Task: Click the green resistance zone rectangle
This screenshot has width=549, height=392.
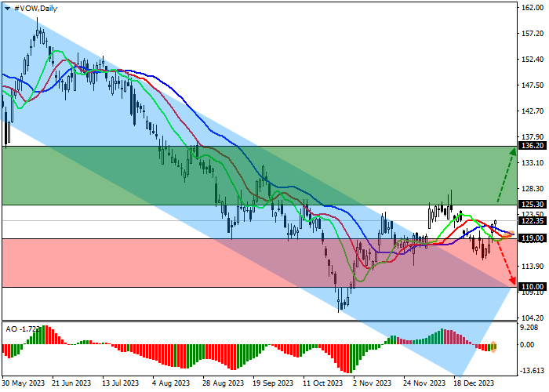Action: tap(235, 175)
